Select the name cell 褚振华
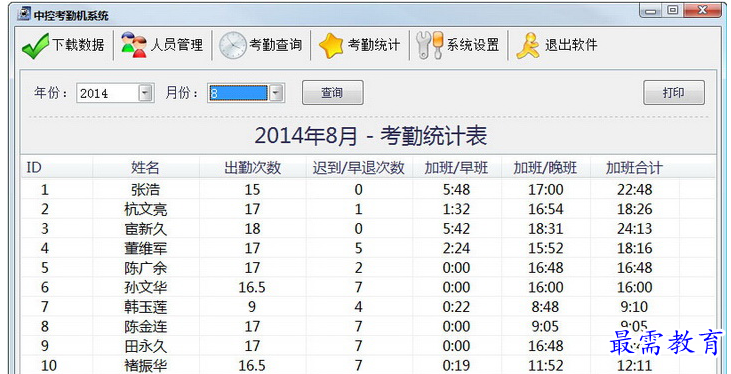Image resolution: width=731 pixels, height=374 pixels. (145, 366)
